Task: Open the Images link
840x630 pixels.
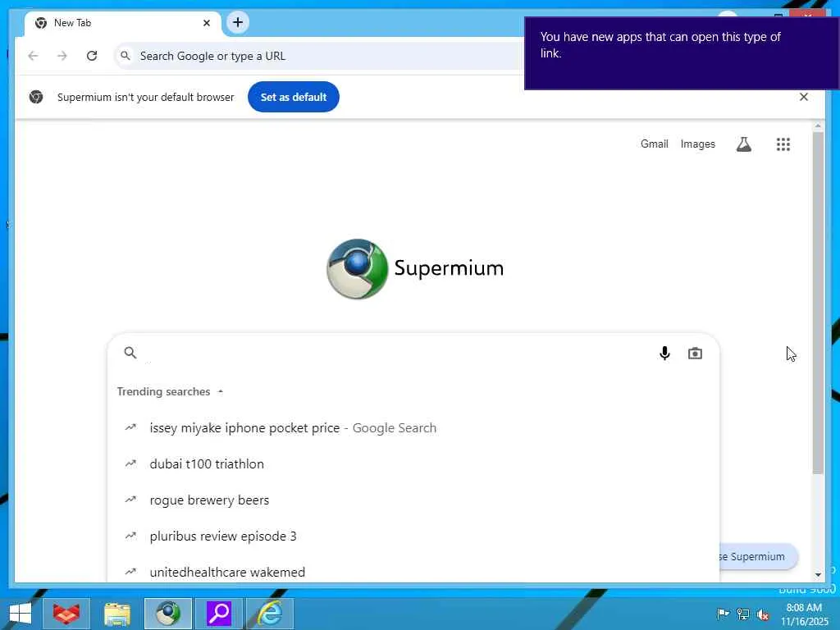Action: pyautogui.click(x=697, y=144)
